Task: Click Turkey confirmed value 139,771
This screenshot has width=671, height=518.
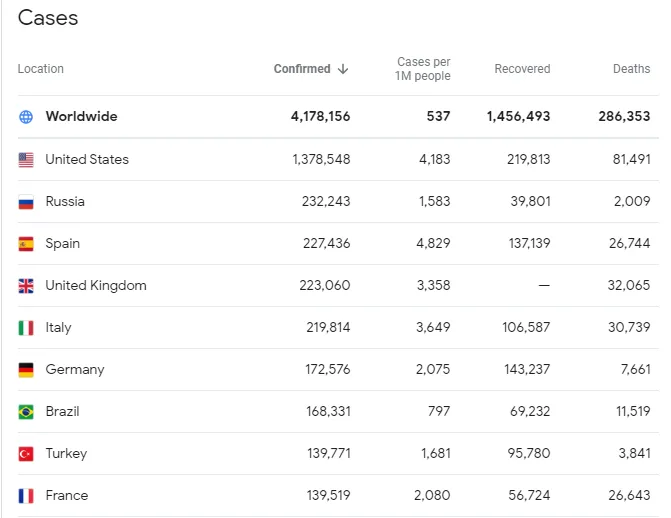Action: (x=329, y=453)
